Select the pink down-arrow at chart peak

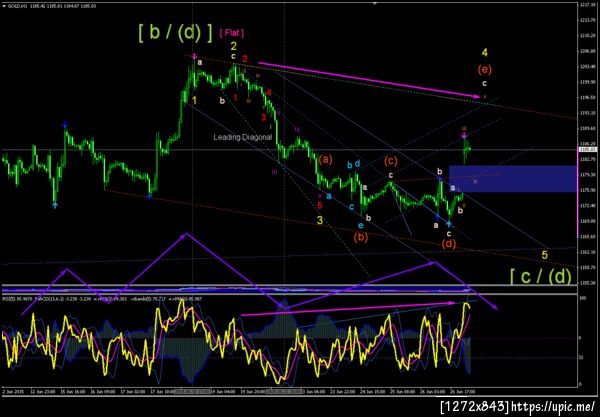point(194,57)
